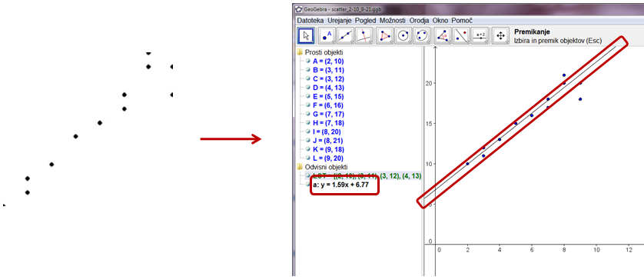644x280 pixels.
Task: Click the GeoGebra title bar icon
Action: (299, 9)
